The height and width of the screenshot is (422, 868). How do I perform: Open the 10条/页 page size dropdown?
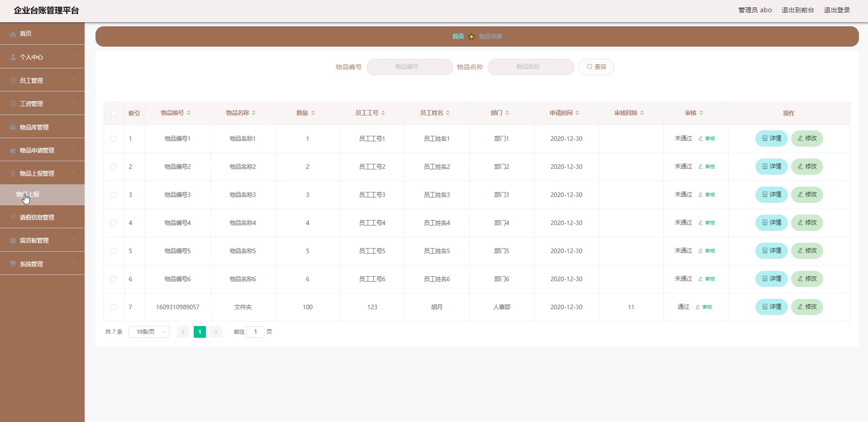149,332
